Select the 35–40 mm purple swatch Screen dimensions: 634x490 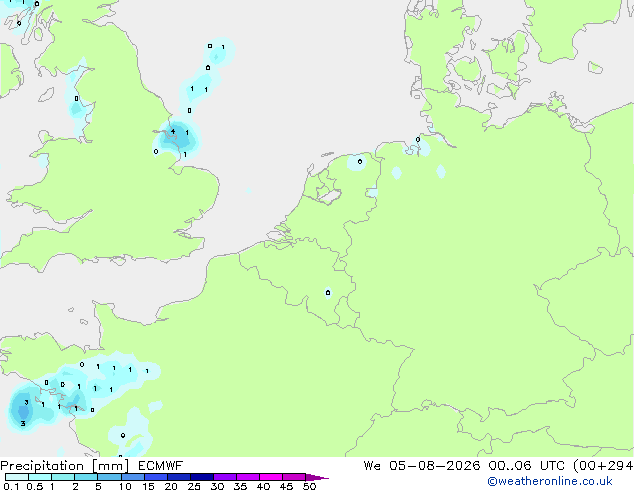tap(247, 477)
